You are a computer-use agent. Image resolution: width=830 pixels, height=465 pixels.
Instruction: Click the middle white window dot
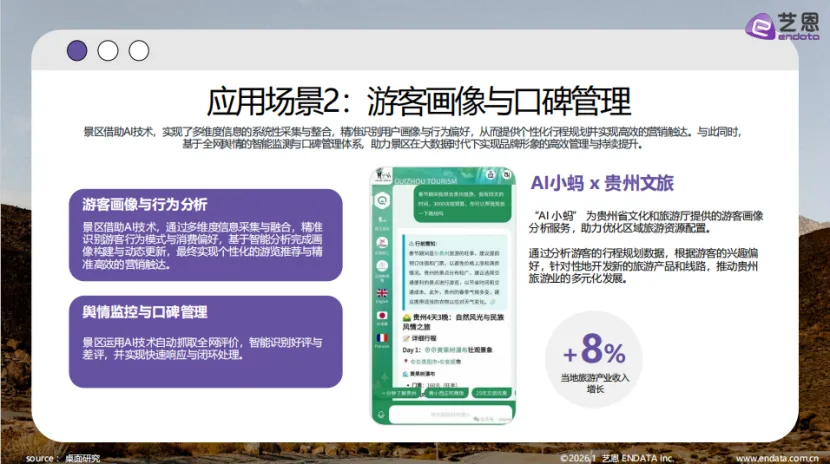click(x=108, y=51)
